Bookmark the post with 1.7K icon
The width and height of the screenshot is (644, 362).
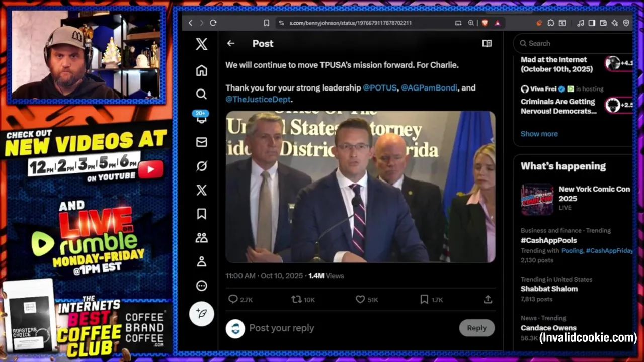431,299
